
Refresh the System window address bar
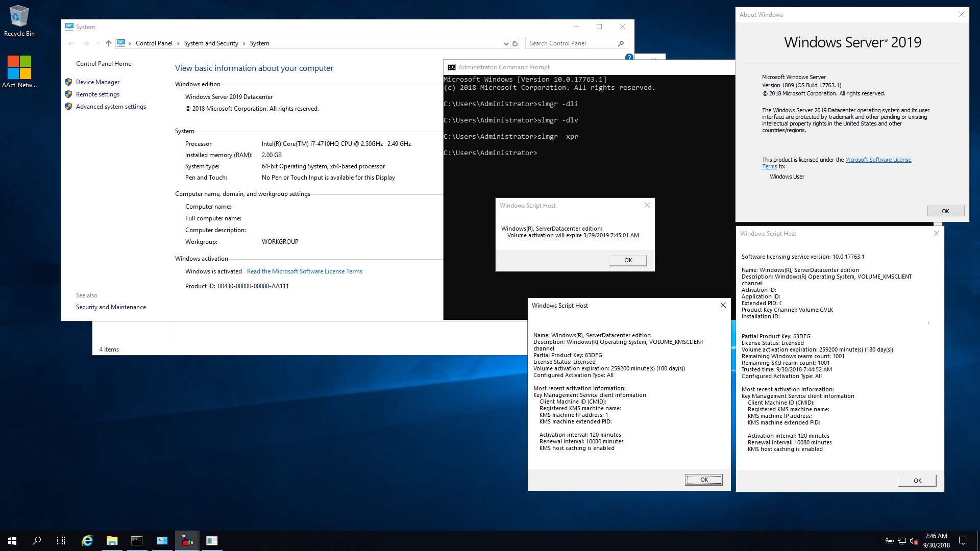coord(515,43)
